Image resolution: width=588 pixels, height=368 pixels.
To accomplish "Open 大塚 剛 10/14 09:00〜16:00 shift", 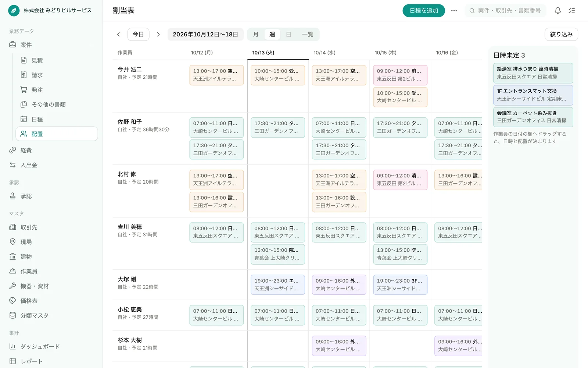I will (339, 285).
